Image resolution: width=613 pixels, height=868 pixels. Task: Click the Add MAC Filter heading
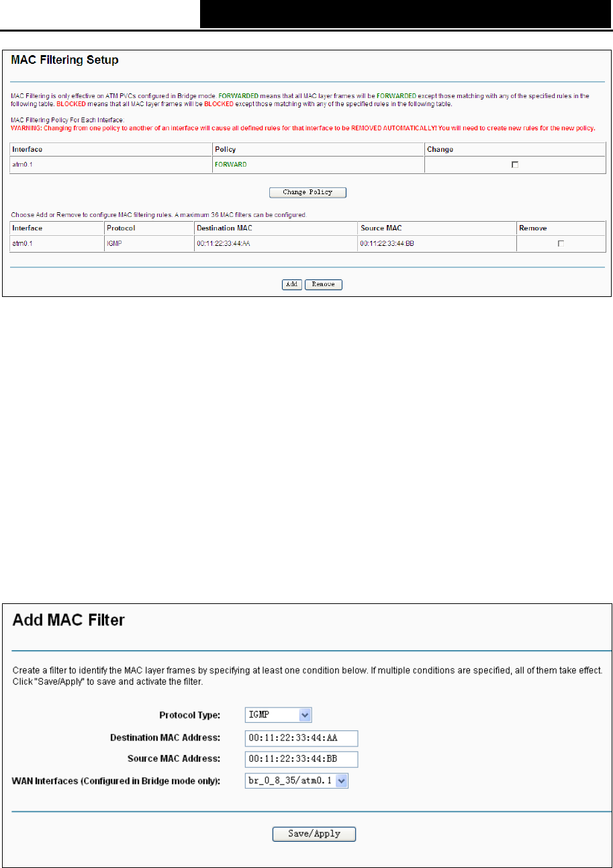click(x=68, y=620)
